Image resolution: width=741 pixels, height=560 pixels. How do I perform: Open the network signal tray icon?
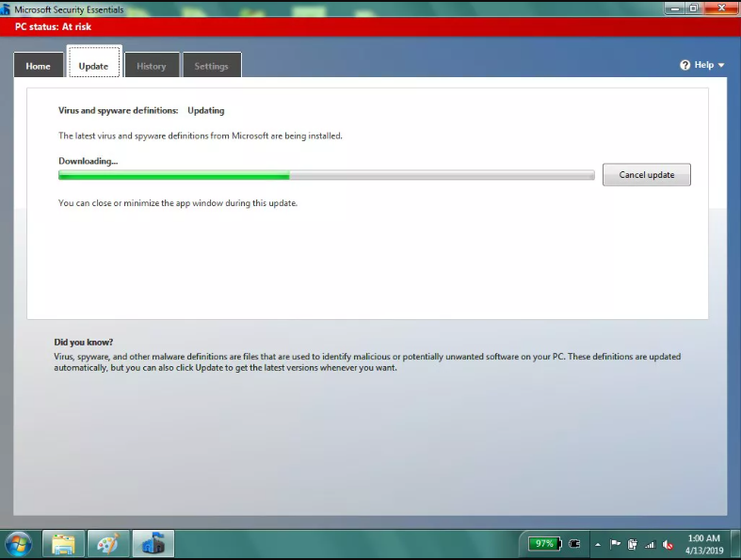coord(651,544)
